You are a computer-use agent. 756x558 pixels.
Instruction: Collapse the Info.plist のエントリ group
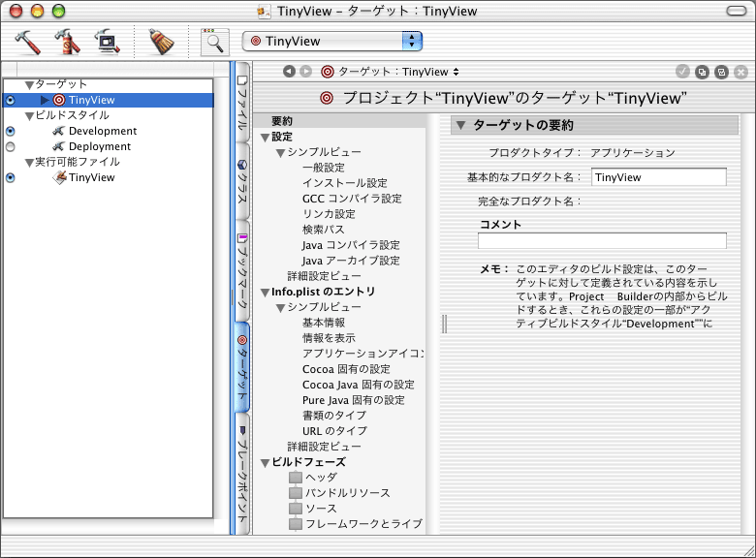point(265,292)
